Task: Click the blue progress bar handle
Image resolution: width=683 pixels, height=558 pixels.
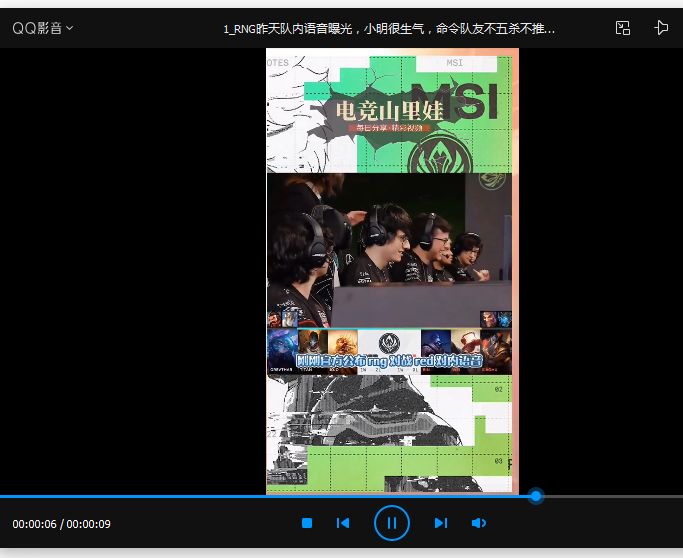Action: coord(536,496)
